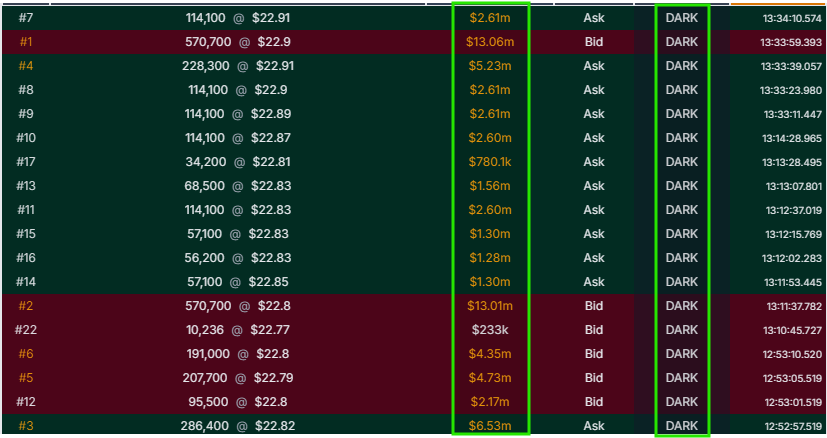Click timestamp 12:53:10.520
This screenshot has height=438, width=827.
pos(792,355)
